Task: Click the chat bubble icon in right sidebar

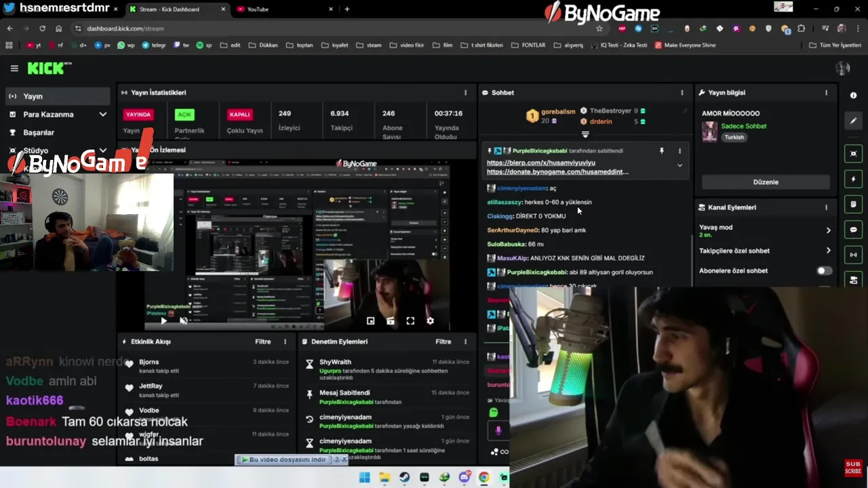Action: click(853, 230)
